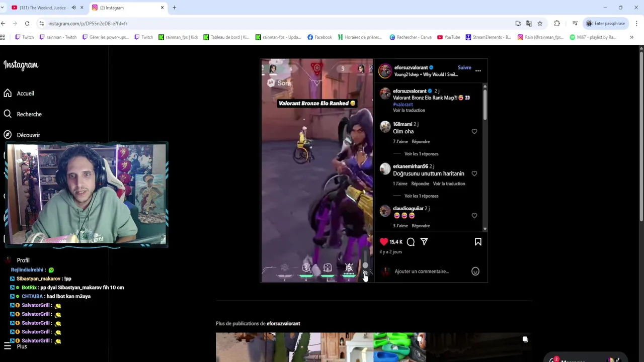This screenshot has width=644, height=362.
Task: Show more bookmarks chevron
Action: 631,37
